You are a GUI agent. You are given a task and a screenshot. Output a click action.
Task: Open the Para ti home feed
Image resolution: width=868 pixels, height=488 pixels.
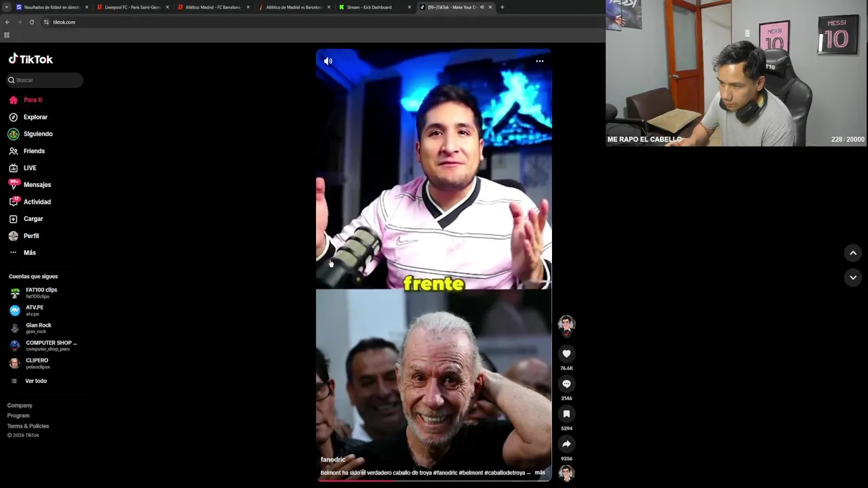coord(26,100)
